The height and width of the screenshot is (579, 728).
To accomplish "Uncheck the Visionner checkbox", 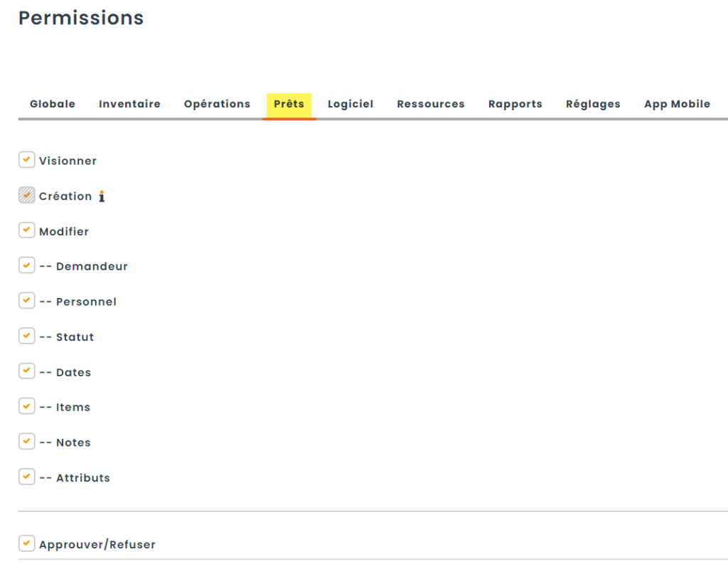I will [x=26, y=160].
